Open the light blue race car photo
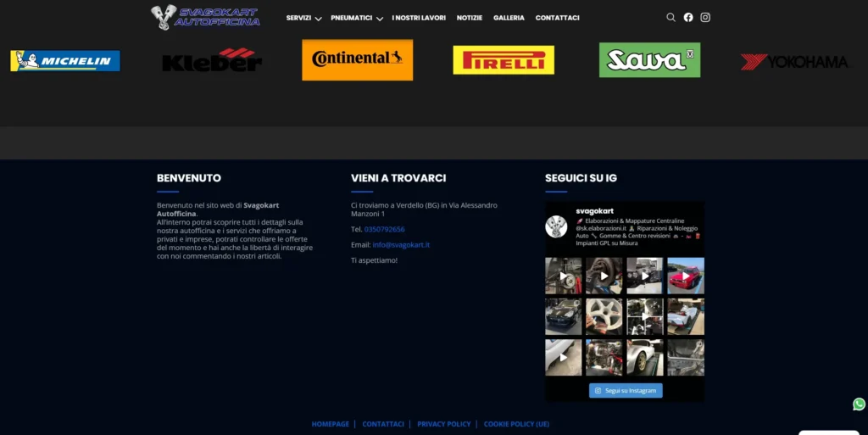 [x=686, y=316]
